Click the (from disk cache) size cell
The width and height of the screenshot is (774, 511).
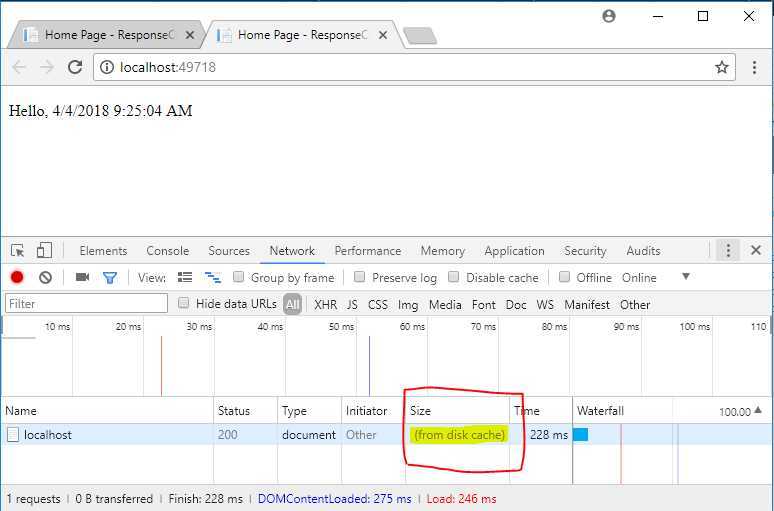pyautogui.click(x=460, y=434)
